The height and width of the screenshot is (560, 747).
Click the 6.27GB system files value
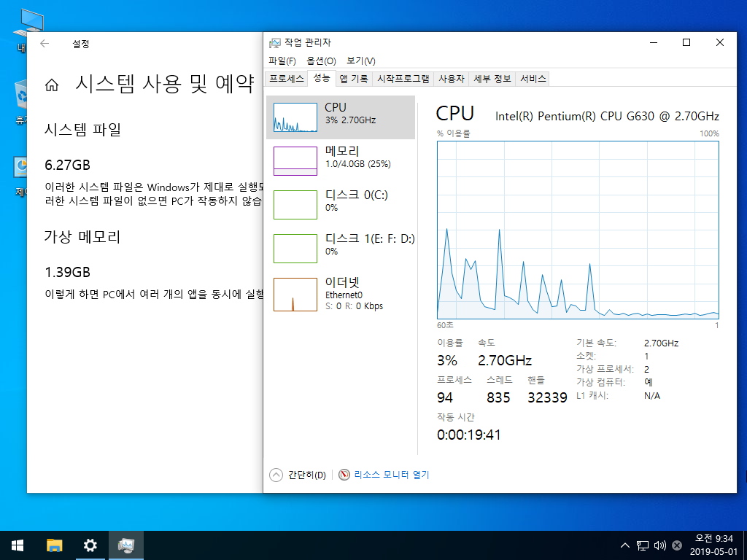coord(68,166)
